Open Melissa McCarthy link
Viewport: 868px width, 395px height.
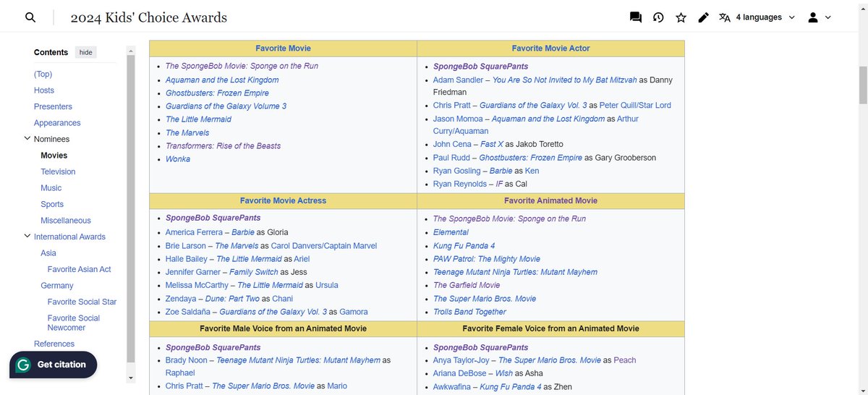coord(197,285)
